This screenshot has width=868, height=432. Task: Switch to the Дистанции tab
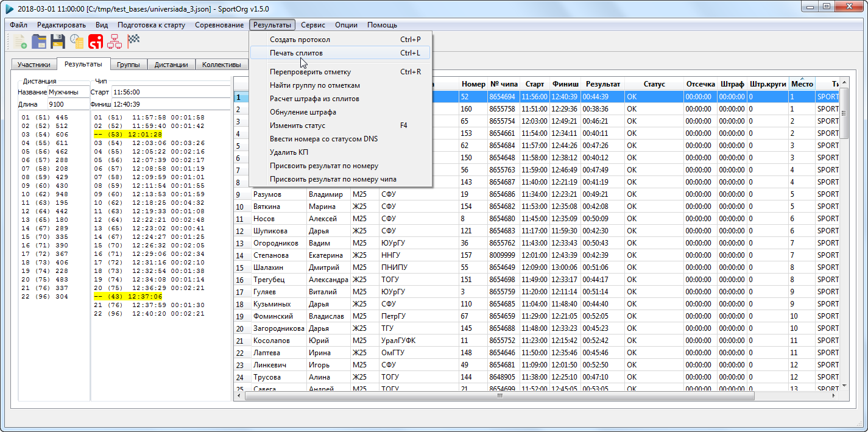(x=171, y=65)
